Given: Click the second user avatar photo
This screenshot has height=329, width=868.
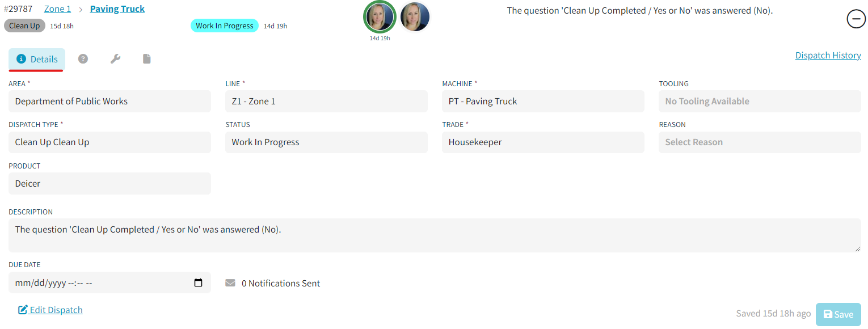Looking at the screenshot, I should coord(415,17).
